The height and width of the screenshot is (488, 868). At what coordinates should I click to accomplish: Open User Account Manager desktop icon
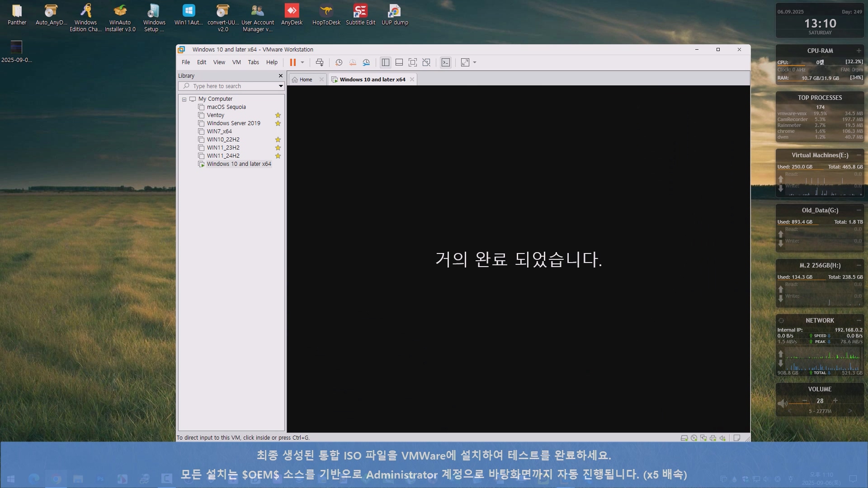point(257,18)
